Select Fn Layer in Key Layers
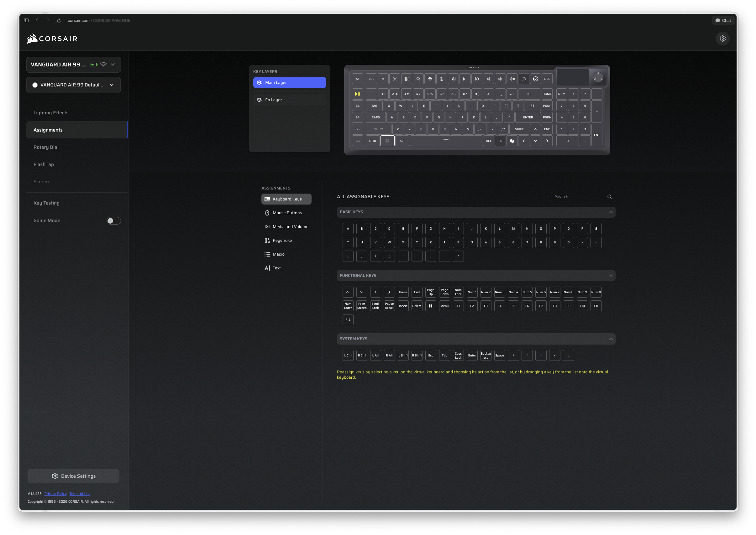The width and height of the screenshot is (756, 535). 289,100
